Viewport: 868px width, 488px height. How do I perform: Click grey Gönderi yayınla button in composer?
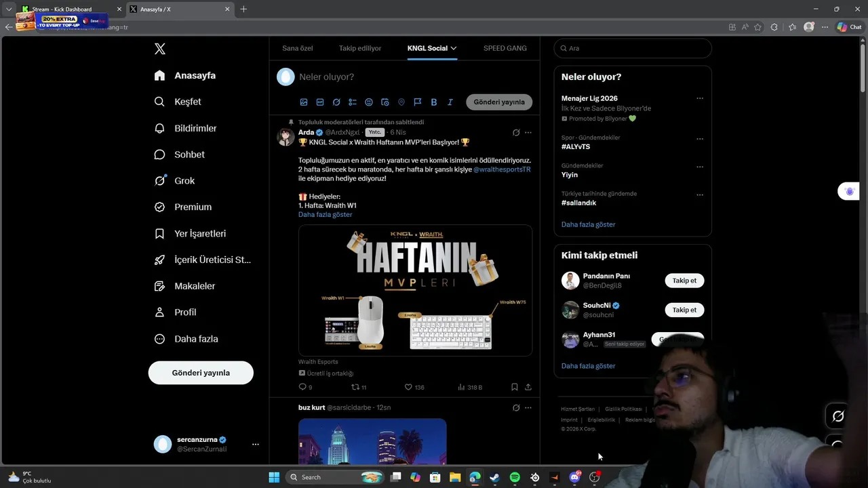click(x=499, y=102)
